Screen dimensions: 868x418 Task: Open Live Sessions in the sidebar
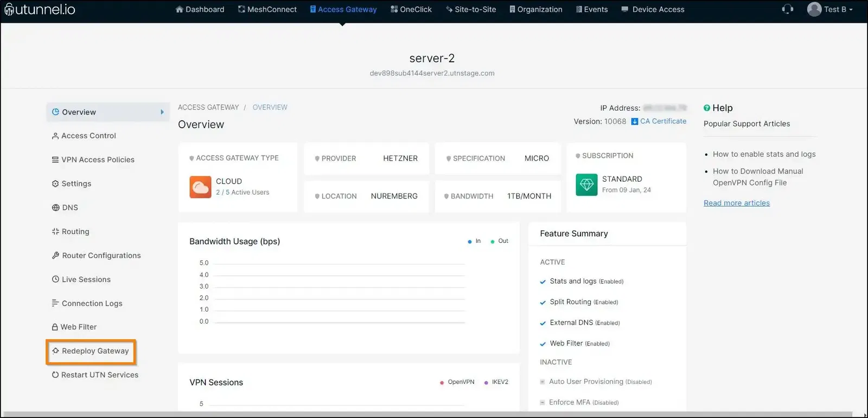[81, 279]
